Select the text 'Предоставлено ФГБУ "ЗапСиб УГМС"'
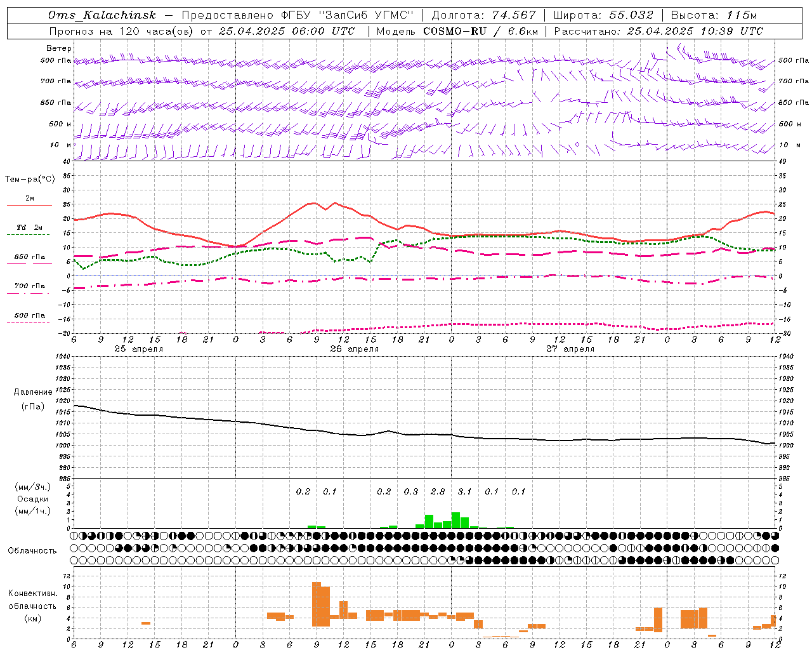 point(298,15)
